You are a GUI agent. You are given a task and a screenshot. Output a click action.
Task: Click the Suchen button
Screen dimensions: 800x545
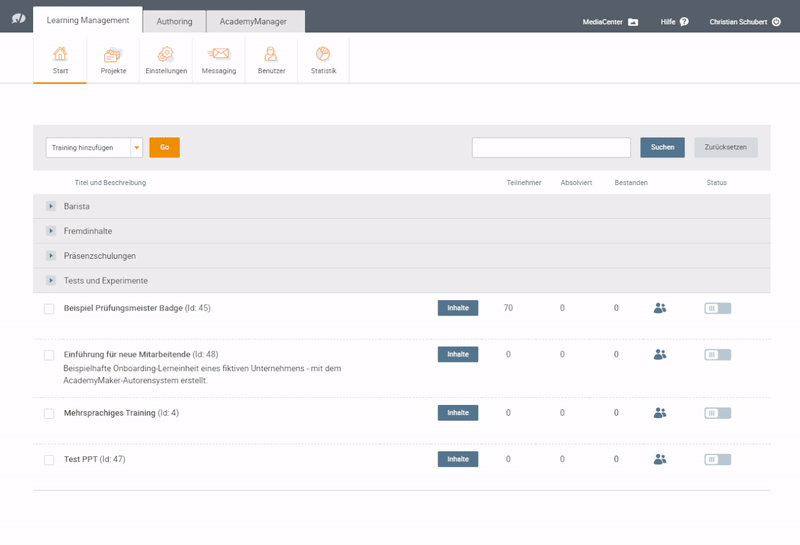pyautogui.click(x=662, y=147)
